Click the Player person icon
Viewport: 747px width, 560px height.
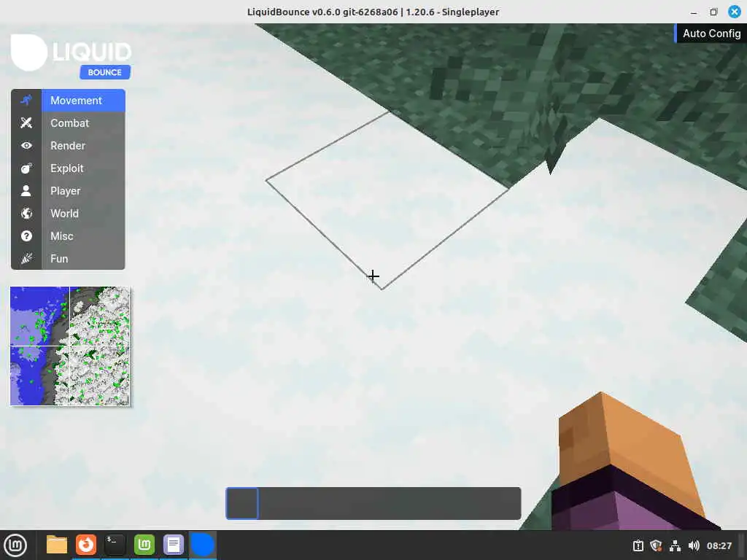pyautogui.click(x=26, y=191)
